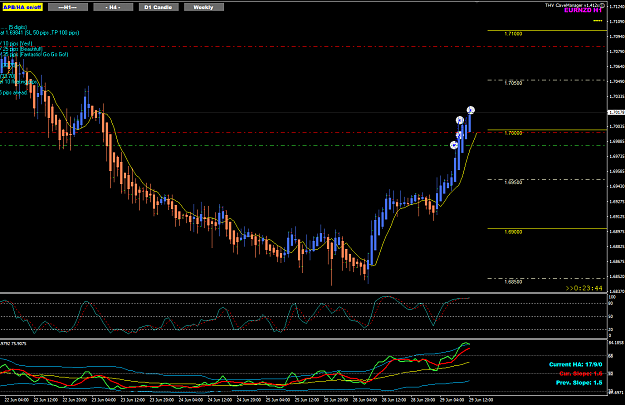Click the highlighted current price tag on price axis
This screenshot has width=625, height=405.
coord(616,112)
